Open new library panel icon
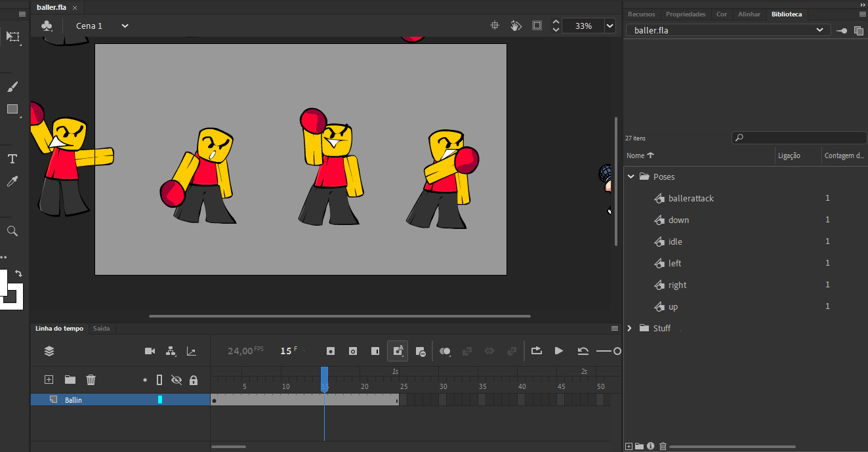The height and width of the screenshot is (452, 868). 858,30
